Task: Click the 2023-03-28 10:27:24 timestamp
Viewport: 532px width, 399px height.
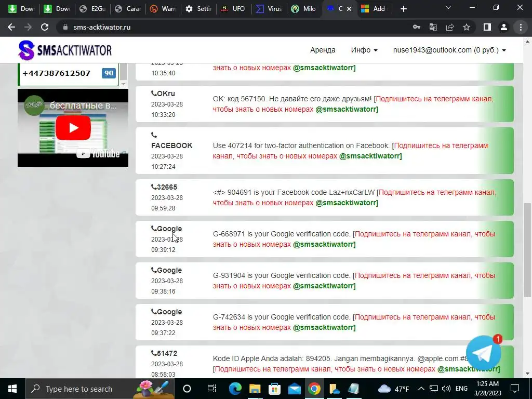Action: pos(167,162)
